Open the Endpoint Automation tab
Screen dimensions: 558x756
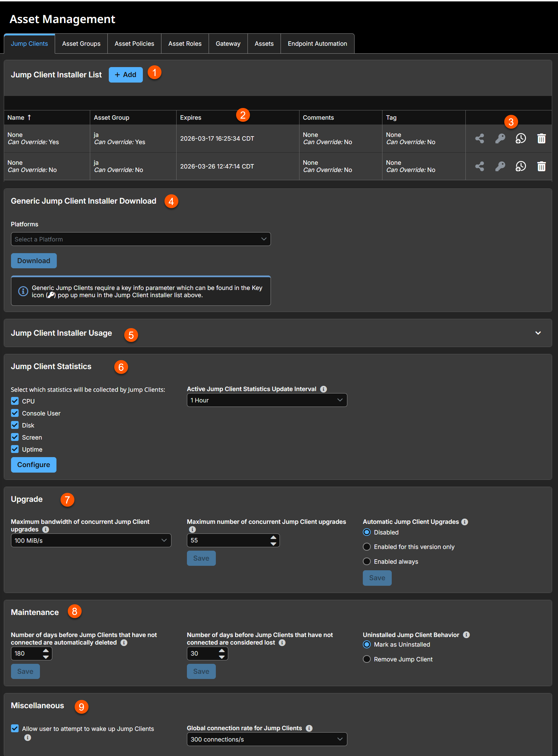[x=317, y=43]
